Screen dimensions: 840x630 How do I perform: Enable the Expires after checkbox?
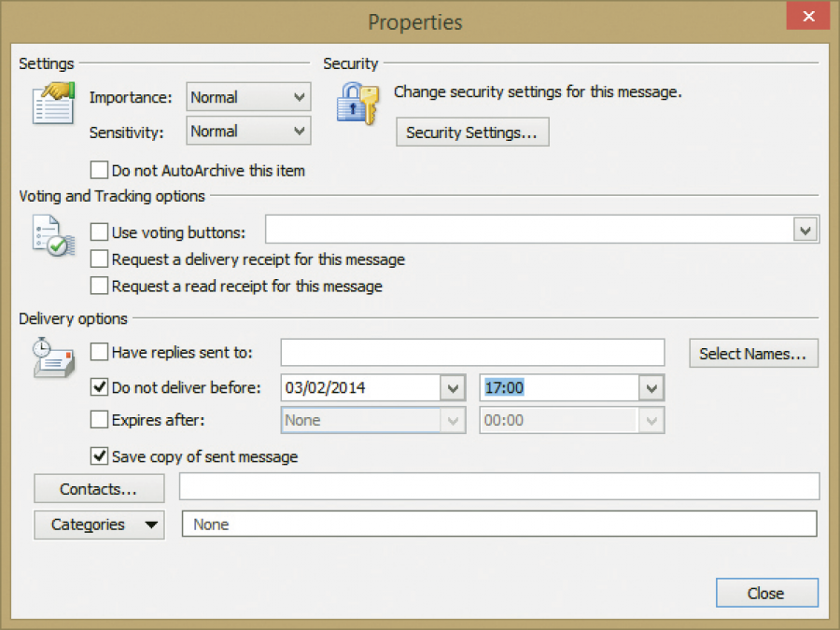click(x=99, y=419)
